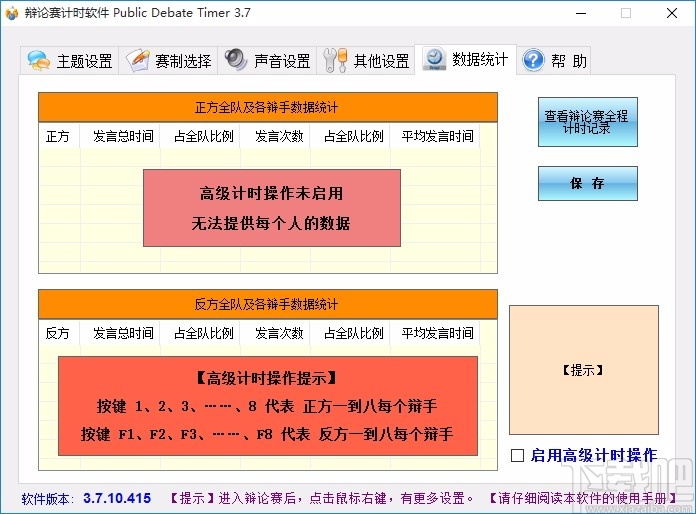
Task: Click the 保存 button
Action: point(588,183)
